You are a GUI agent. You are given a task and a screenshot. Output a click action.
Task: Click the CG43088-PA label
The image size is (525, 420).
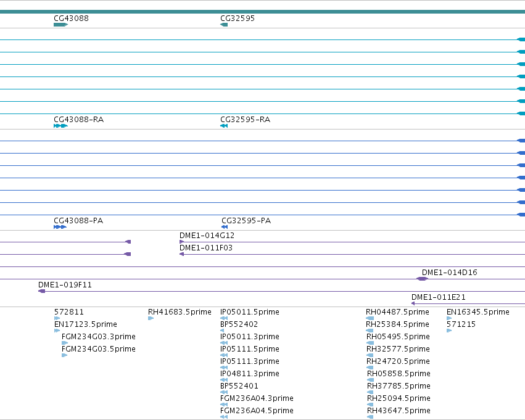click(x=78, y=221)
